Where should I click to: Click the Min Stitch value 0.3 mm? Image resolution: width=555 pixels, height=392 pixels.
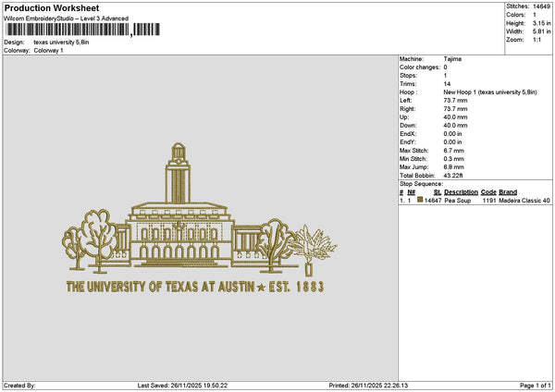click(453, 159)
